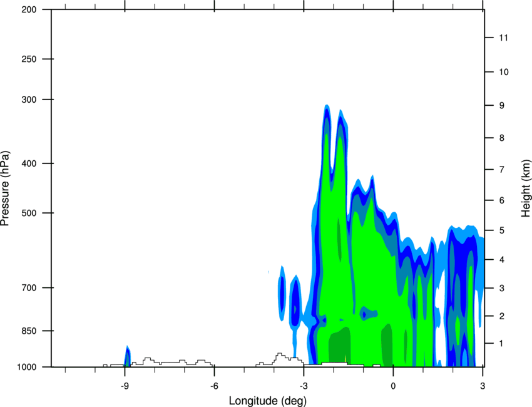The image size is (532, 407).
Task: Click the 8 km height label
Action: coord(502,138)
